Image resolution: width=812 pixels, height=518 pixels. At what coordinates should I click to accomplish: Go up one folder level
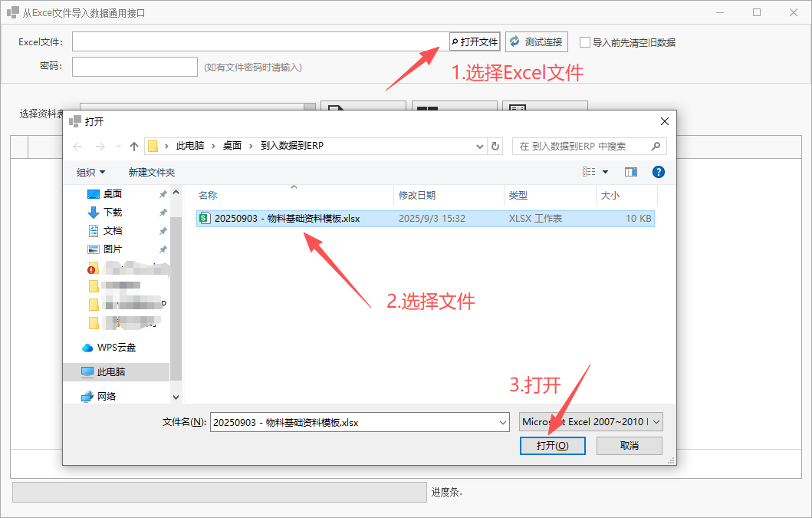click(134, 147)
